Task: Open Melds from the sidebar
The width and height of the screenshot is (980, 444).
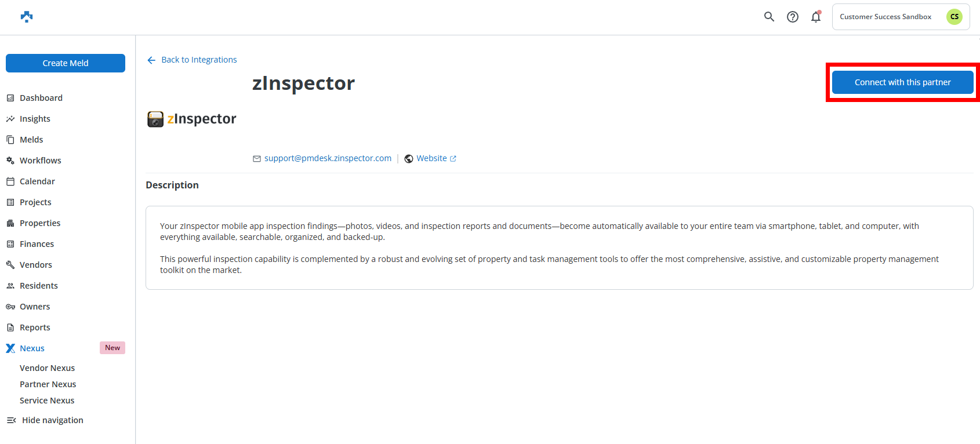Action: (x=31, y=140)
